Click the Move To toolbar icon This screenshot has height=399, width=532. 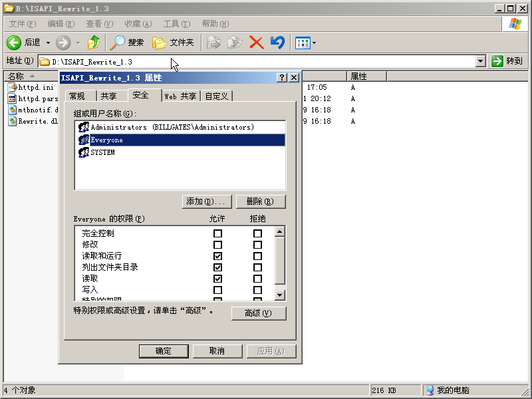pos(213,43)
